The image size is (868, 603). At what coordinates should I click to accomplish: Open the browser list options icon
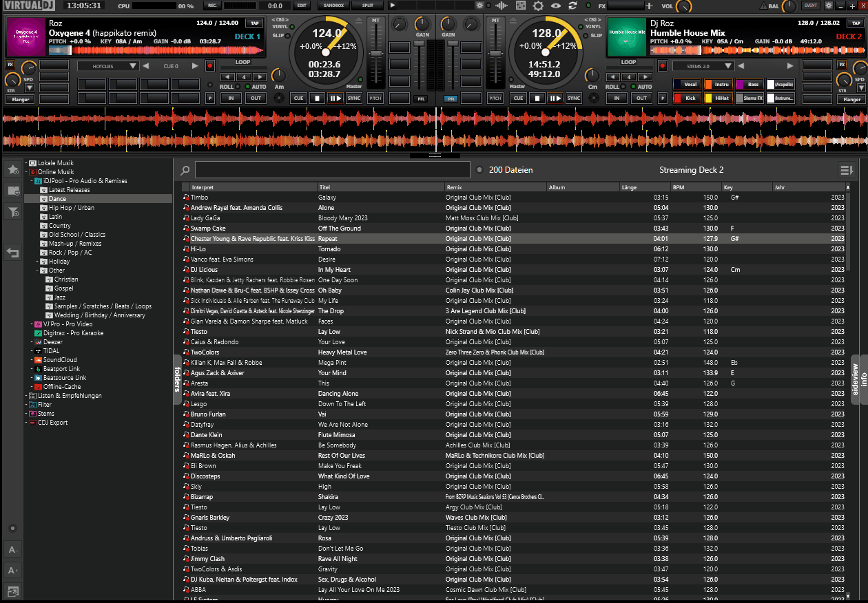(847, 170)
